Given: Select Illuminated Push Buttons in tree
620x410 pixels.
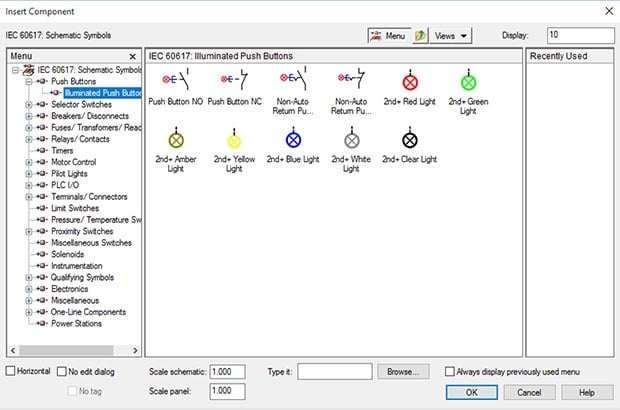Looking at the screenshot, I should (102, 93).
